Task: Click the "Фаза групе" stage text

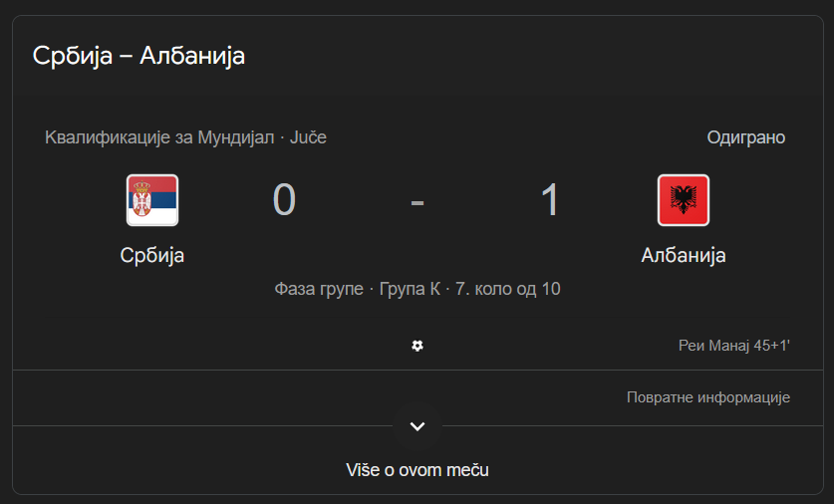Action: click(x=319, y=289)
